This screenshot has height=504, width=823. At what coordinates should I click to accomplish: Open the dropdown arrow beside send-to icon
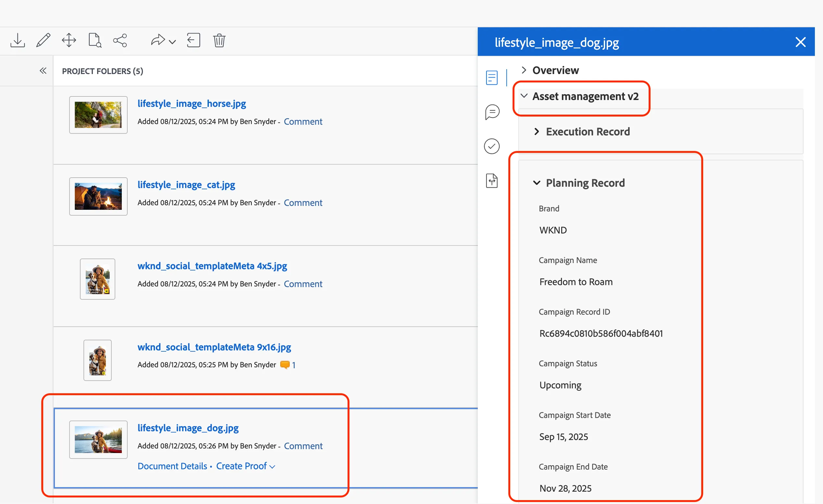click(x=172, y=42)
